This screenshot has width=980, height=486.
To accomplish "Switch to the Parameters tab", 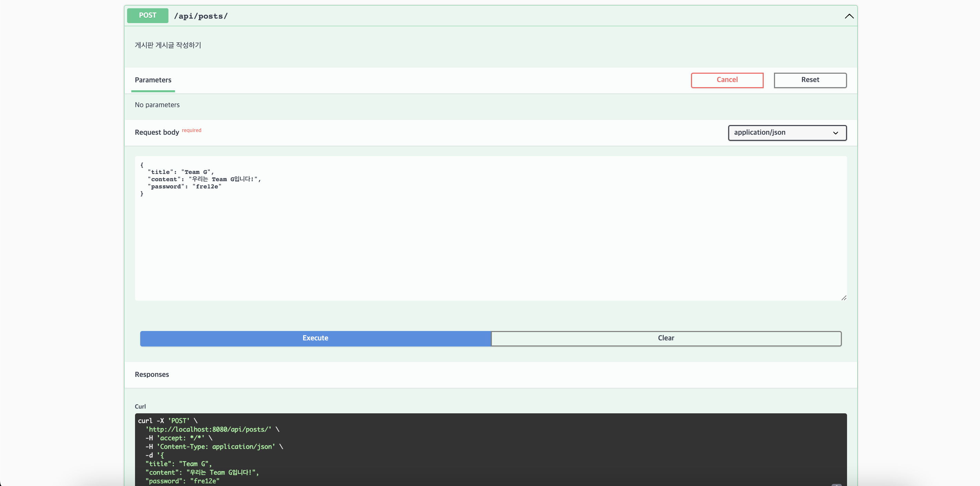I will [153, 80].
